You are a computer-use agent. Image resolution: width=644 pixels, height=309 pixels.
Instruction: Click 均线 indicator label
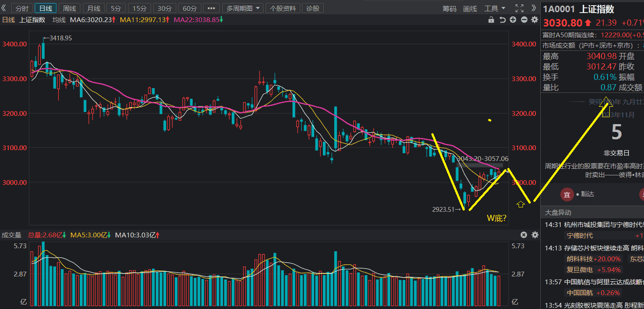click(59, 20)
